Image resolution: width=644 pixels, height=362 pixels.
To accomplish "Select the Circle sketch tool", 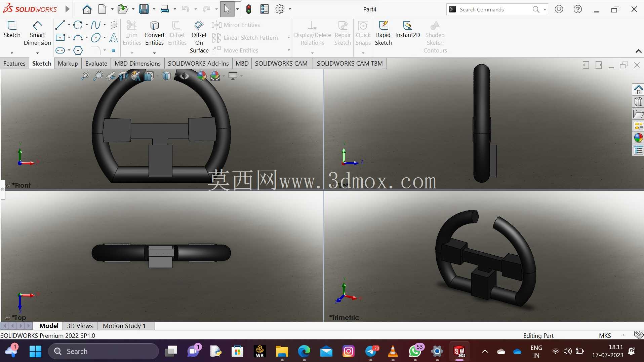I will tap(78, 25).
